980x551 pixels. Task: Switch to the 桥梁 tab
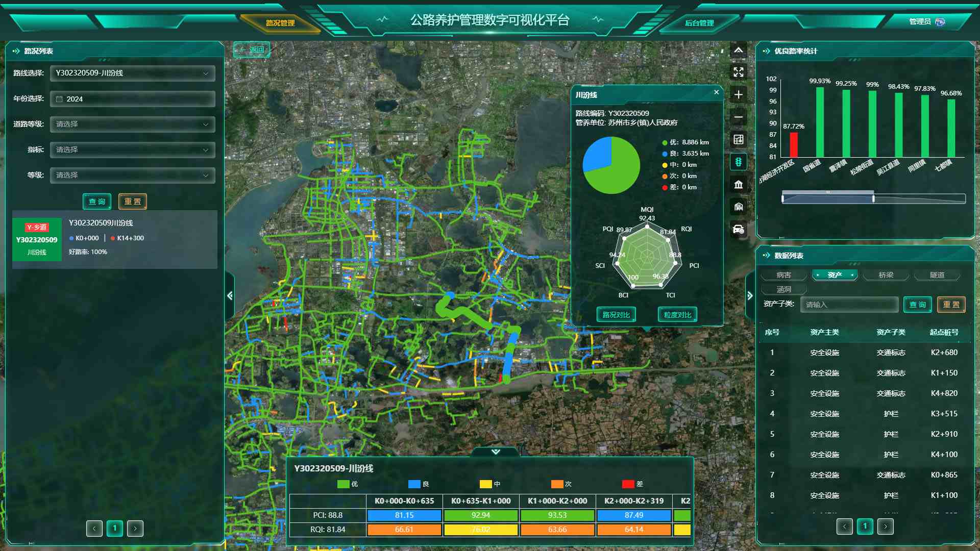coord(886,275)
